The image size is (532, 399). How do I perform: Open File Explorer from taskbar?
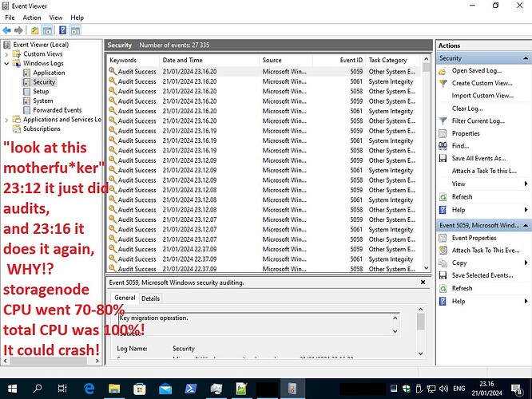click(114, 389)
